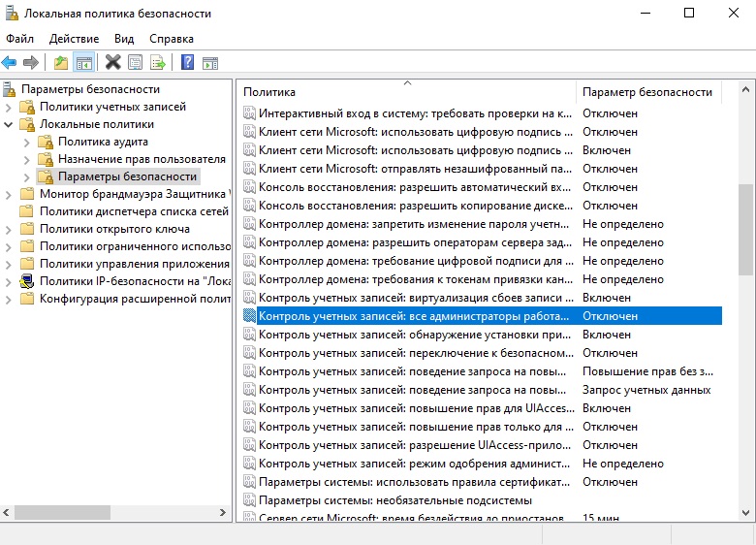Open the Файл menu

pyautogui.click(x=19, y=39)
